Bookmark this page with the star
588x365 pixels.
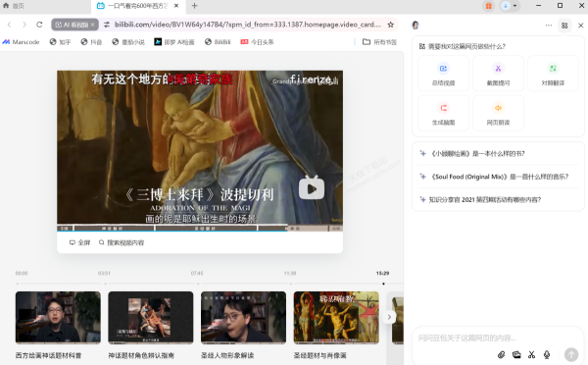391,25
